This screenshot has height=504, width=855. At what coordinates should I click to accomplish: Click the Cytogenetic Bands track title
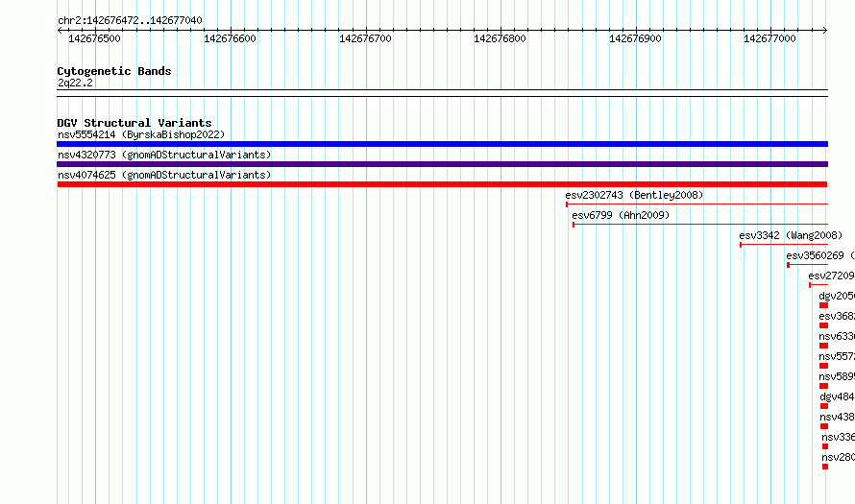114,71
